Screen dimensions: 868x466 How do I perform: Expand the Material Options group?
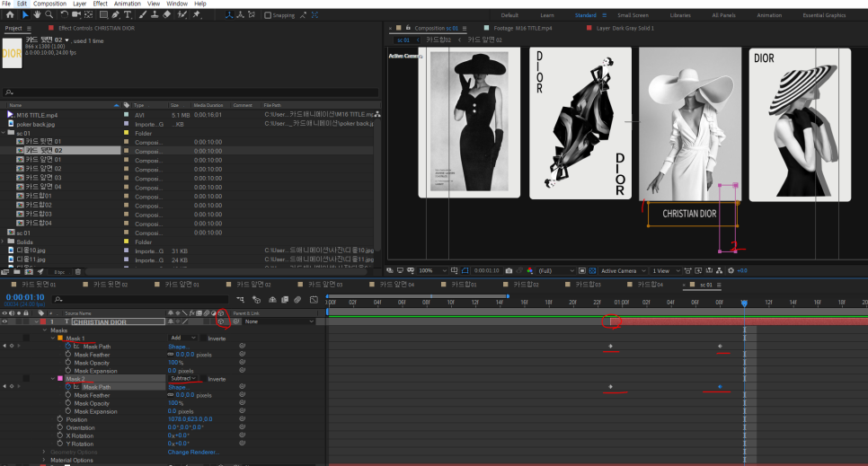pyautogui.click(x=44, y=460)
